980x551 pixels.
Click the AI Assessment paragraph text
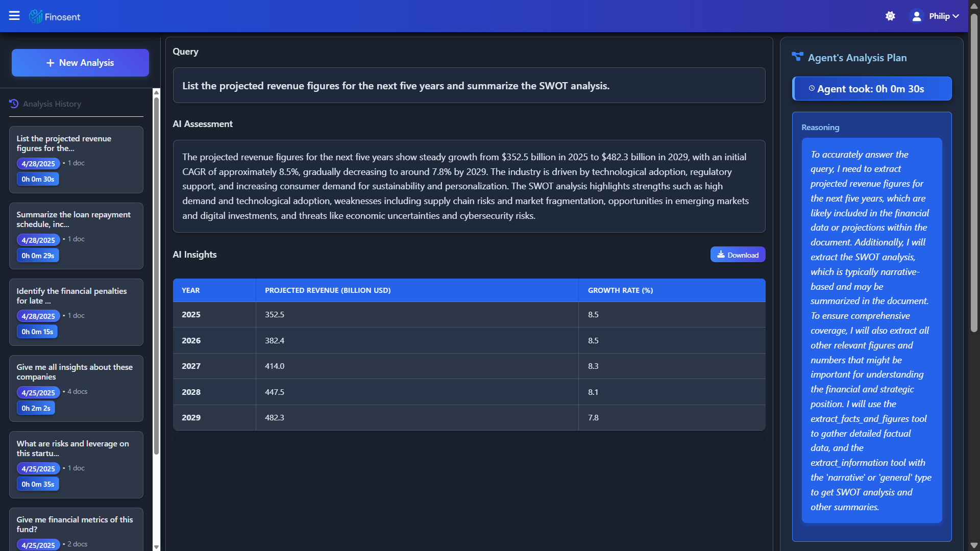(466, 186)
